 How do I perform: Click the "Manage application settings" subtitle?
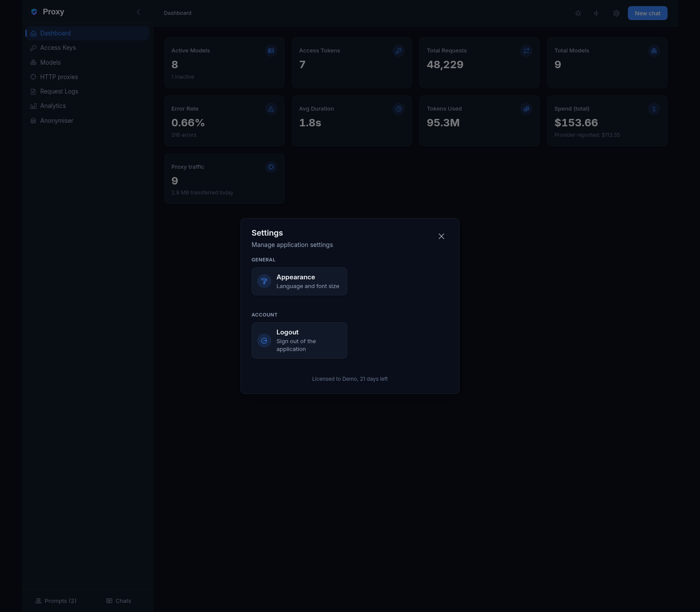[292, 245]
